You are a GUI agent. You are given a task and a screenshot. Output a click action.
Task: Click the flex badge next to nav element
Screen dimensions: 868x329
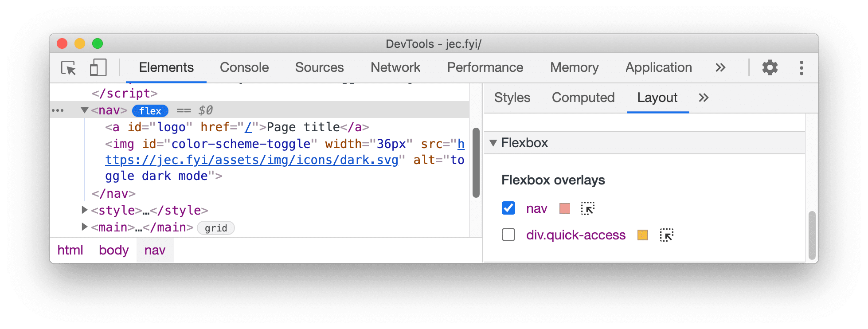pos(150,111)
